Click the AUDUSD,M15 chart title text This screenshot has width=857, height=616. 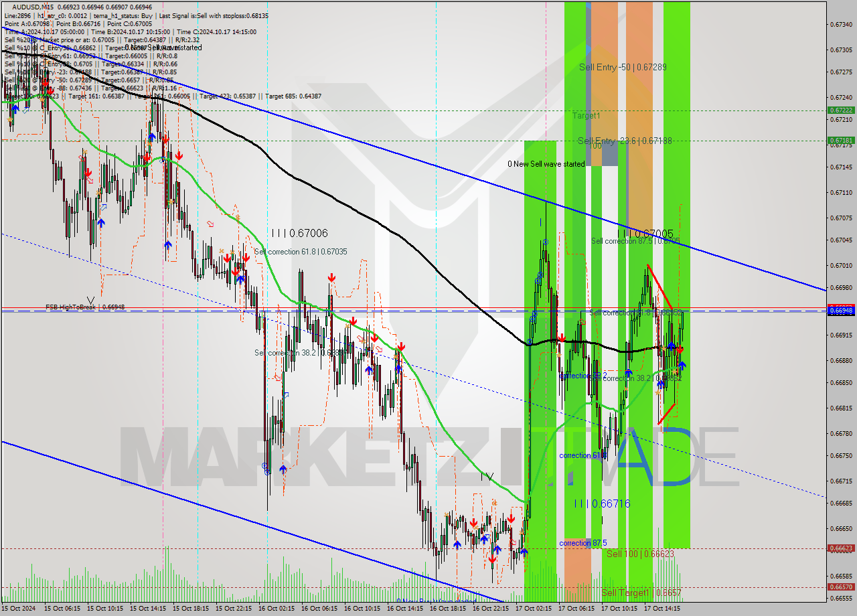click(31, 6)
